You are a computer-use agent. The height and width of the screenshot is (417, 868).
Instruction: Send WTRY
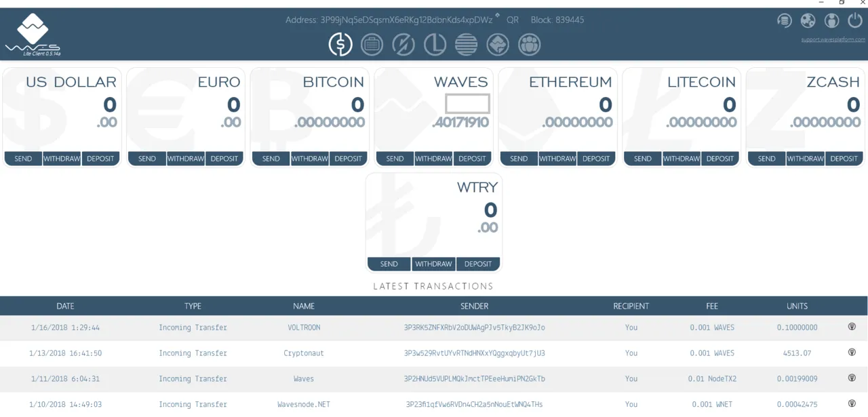click(x=389, y=264)
